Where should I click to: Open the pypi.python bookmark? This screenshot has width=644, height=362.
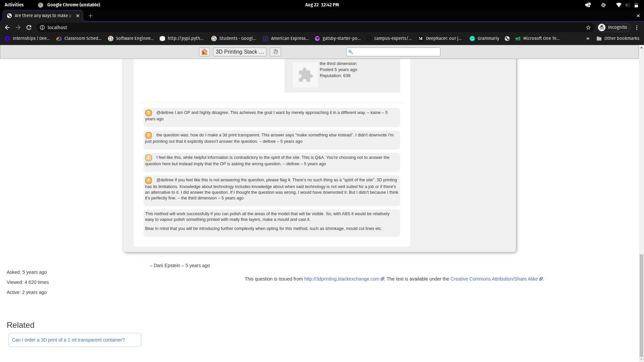pos(182,38)
